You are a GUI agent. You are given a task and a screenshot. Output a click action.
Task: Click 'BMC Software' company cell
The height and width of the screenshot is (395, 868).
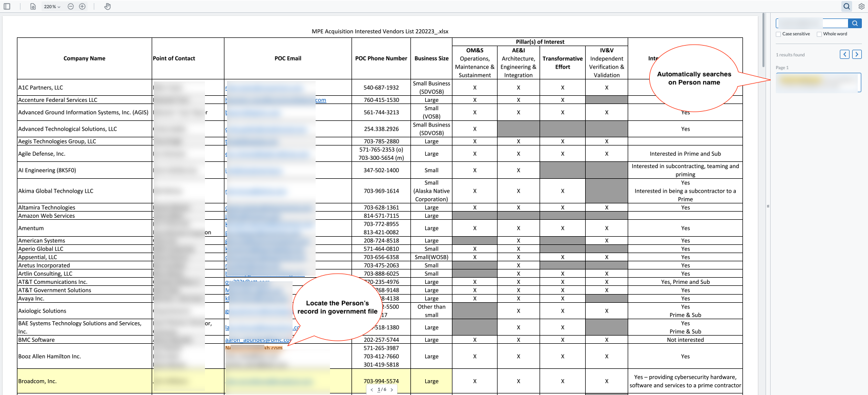pos(85,340)
